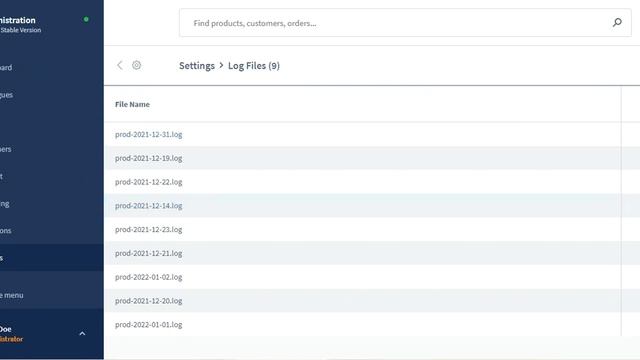Click the Administration title in sidebar
The image size is (640, 360).
18,20
